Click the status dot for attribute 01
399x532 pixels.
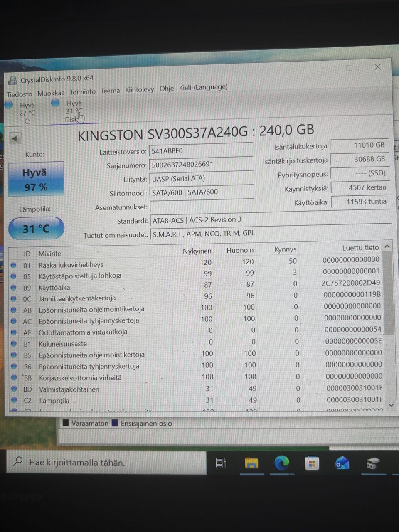[x=13, y=265]
